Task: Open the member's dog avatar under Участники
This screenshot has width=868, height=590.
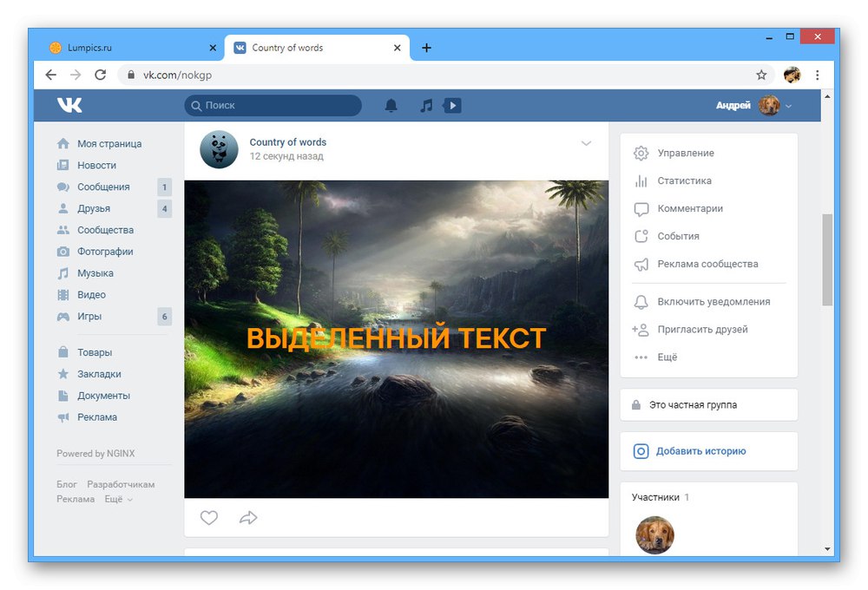Action: tap(654, 534)
